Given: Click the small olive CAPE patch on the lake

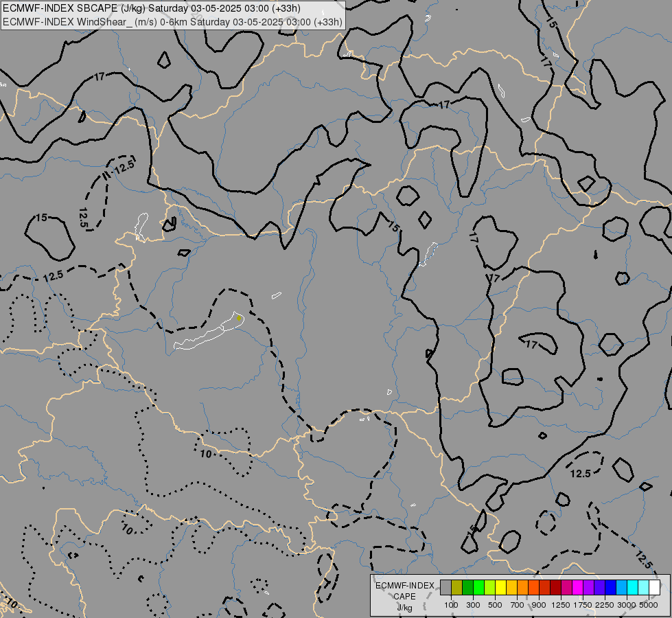Looking at the screenshot, I should pos(239,318).
